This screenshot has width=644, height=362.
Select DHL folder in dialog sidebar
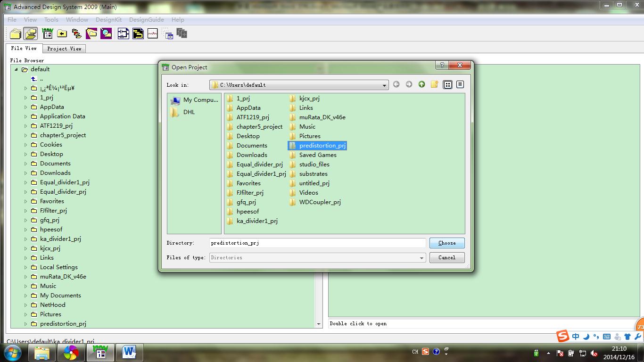coord(182,112)
